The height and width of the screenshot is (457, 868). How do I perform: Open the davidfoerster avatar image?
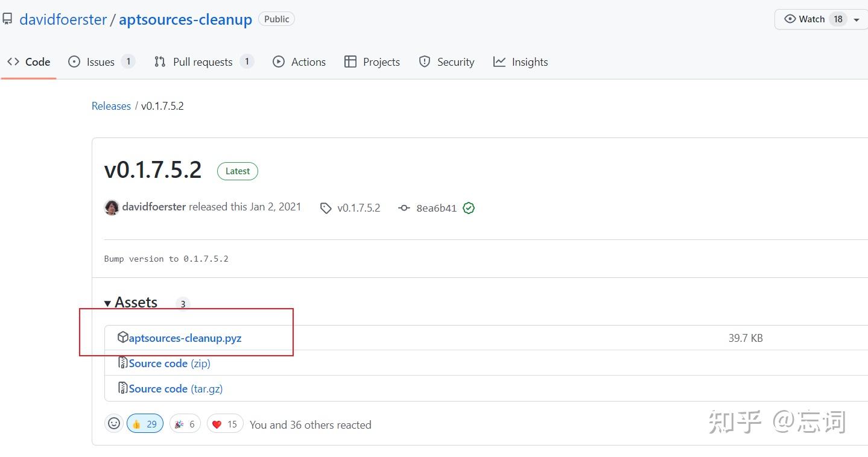pos(112,207)
